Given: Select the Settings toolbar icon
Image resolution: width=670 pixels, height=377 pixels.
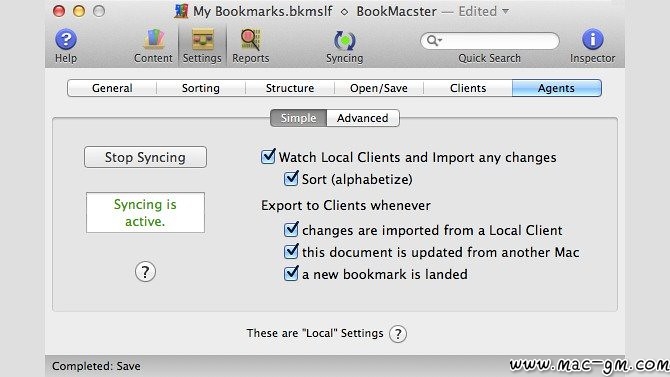Looking at the screenshot, I should click(202, 40).
